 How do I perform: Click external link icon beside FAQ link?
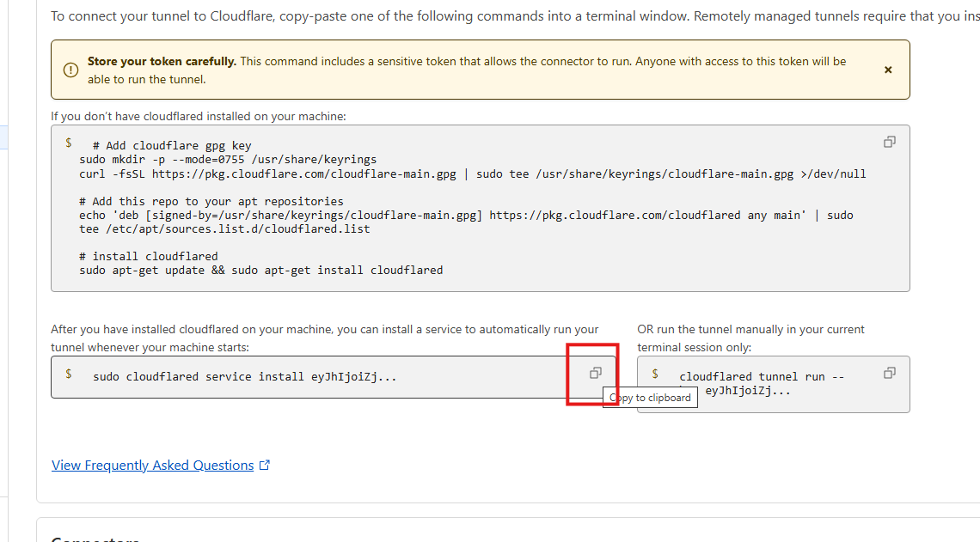coord(265,466)
